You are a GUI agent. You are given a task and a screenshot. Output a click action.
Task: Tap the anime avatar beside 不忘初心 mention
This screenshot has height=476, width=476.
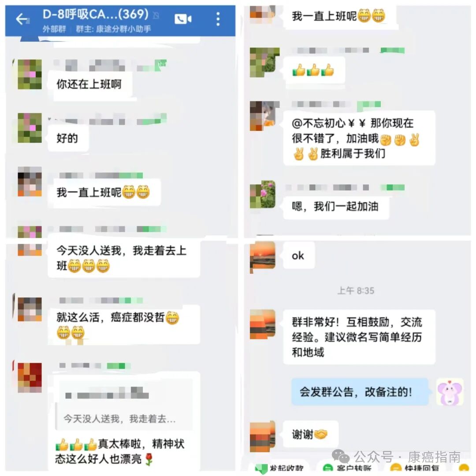[x=262, y=115]
